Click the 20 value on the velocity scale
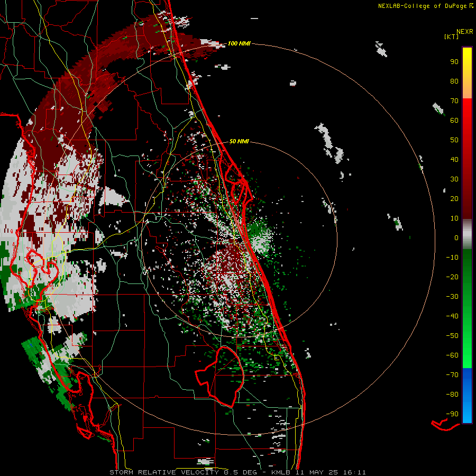This screenshot has width=476, height=476. [454, 198]
